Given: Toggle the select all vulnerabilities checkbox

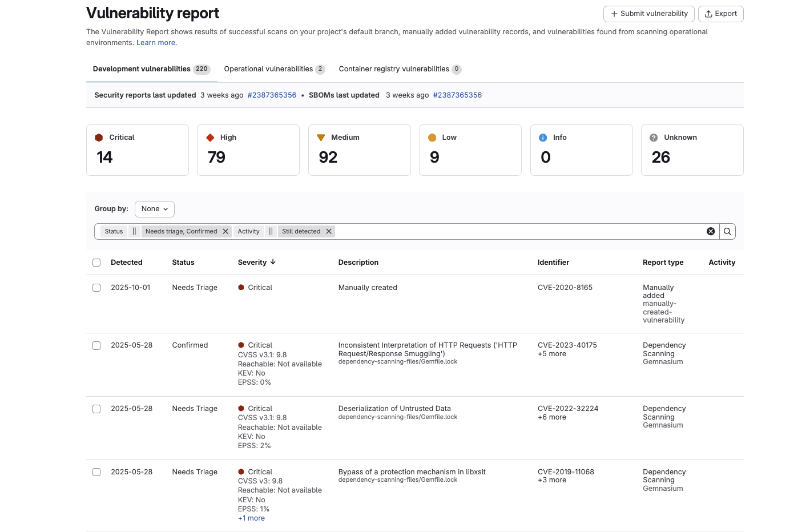Looking at the screenshot, I should click(96, 263).
